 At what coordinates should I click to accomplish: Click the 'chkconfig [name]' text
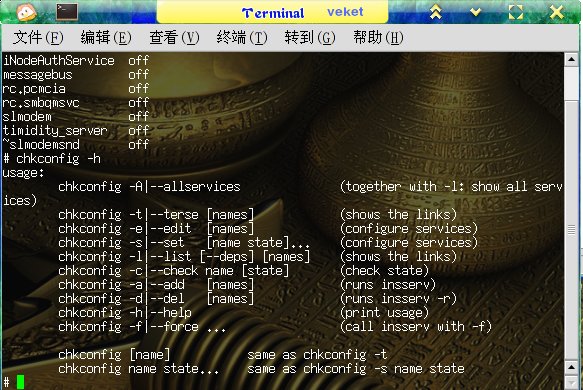114,355
